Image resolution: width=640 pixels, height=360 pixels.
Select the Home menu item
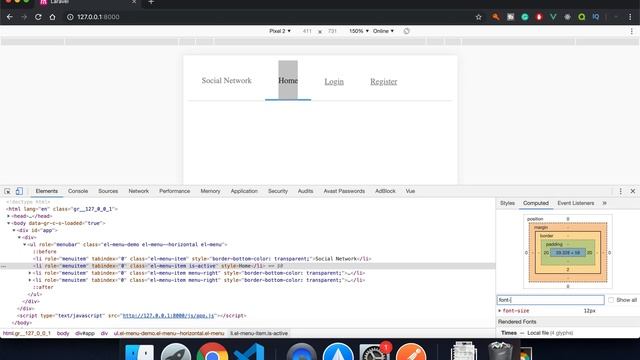[288, 80]
